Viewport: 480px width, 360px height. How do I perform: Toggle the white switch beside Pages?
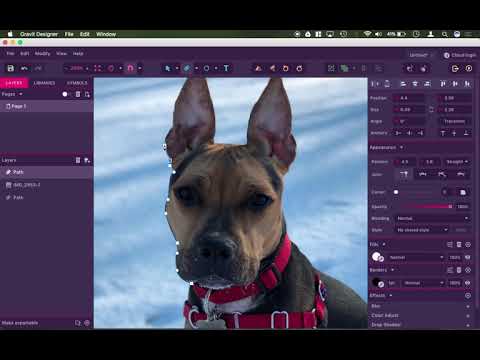(x=67, y=94)
